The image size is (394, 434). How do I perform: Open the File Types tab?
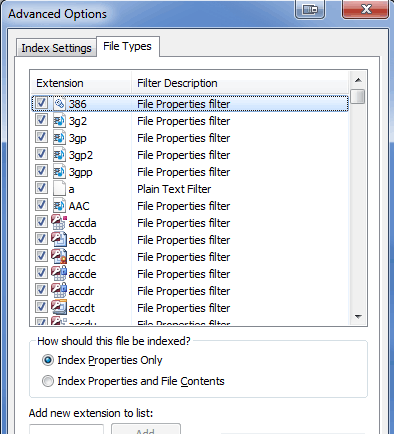coord(127,46)
